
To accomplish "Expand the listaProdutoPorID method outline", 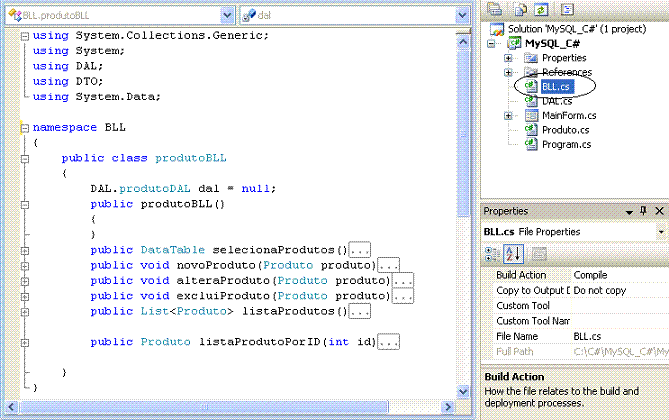I will tap(25, 342).
